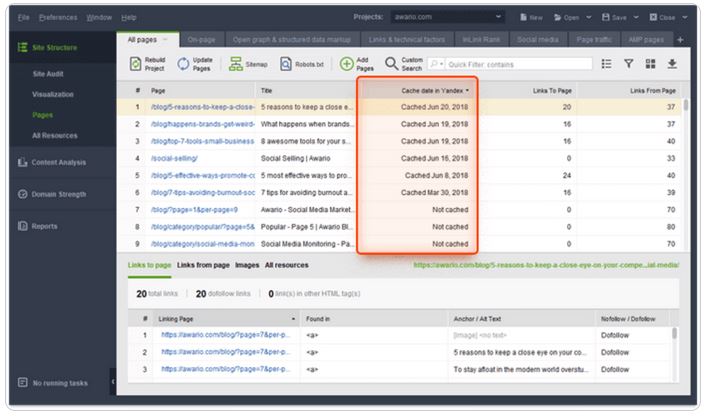
Task: Open the Robots.txt tool
Action: tap(302, 64)
